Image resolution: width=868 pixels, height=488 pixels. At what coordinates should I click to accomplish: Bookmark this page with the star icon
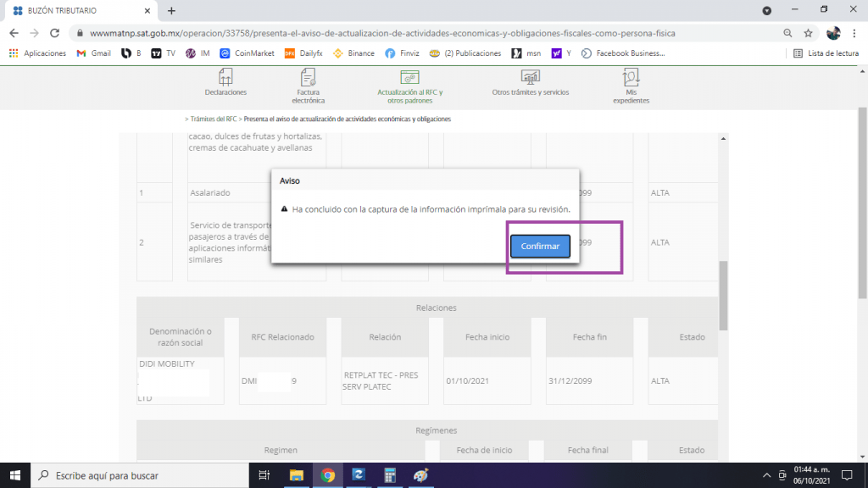tap(808, 33)
